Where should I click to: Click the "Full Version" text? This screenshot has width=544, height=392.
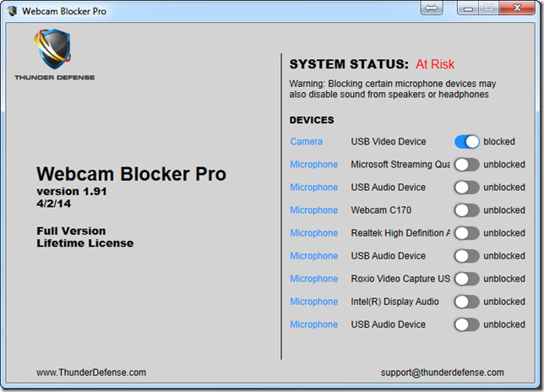click(x=71, y=231)
